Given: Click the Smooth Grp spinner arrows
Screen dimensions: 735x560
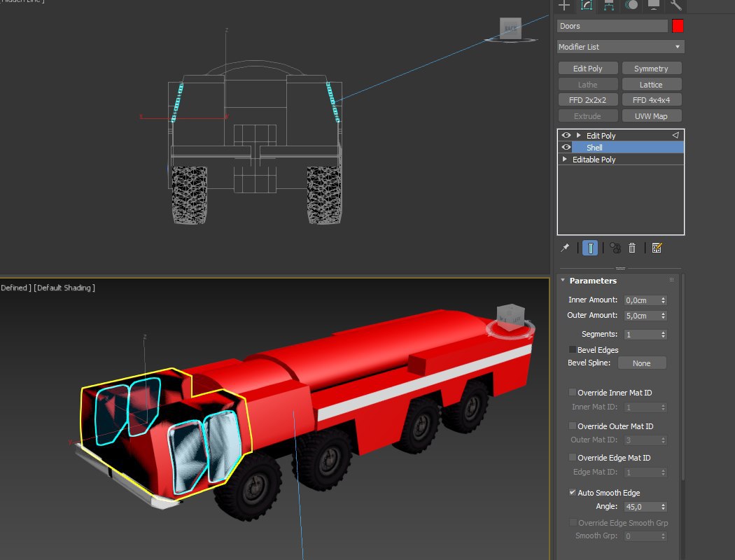Looking at the screenshot, I should pos(664,536).
